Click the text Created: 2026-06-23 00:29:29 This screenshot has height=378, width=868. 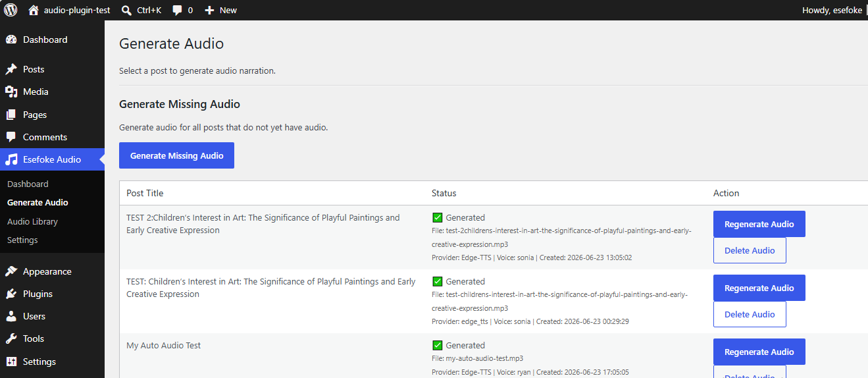pos(582,321)
